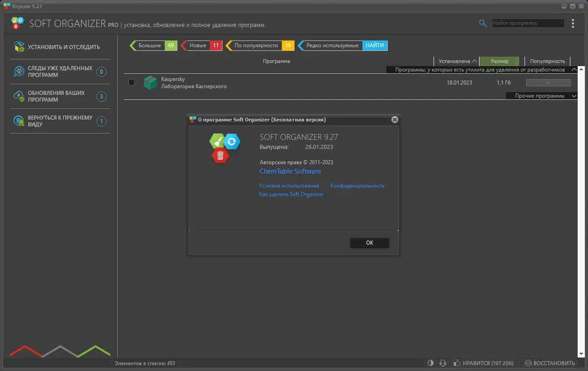This screenshot has width=588, height=371.
Task: Click the install and track icon in sidebar
Action: coord(19,47)
